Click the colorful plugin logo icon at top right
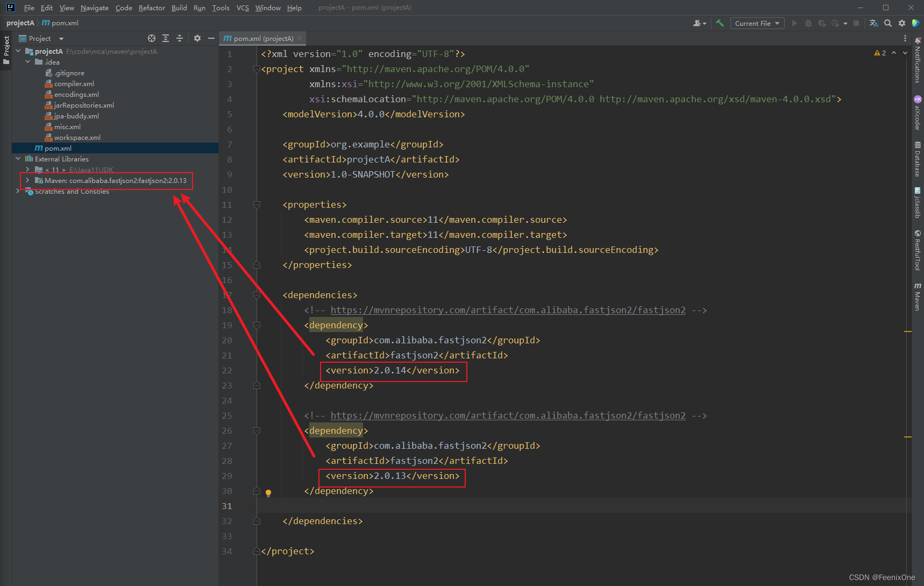The image size is (924, 586). click(x=915, y=23)
